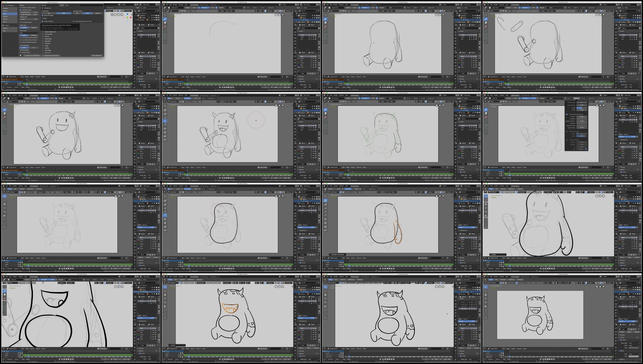
Task: Click Assign in the Resize panel frame
Action: [301, 348]
